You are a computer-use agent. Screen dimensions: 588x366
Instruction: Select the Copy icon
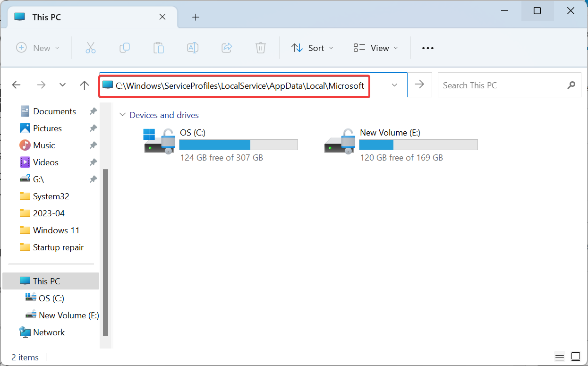[x=125, y=48]
